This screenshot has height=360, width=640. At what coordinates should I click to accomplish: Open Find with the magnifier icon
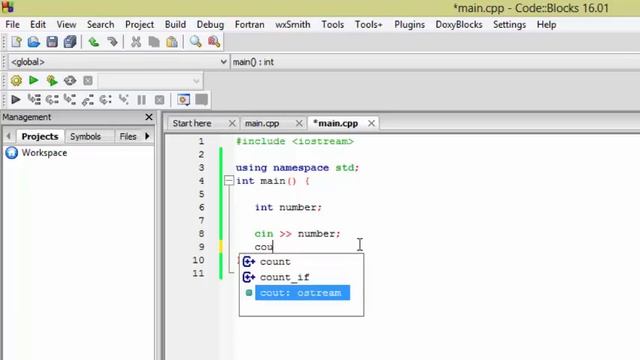click(196, 42)
